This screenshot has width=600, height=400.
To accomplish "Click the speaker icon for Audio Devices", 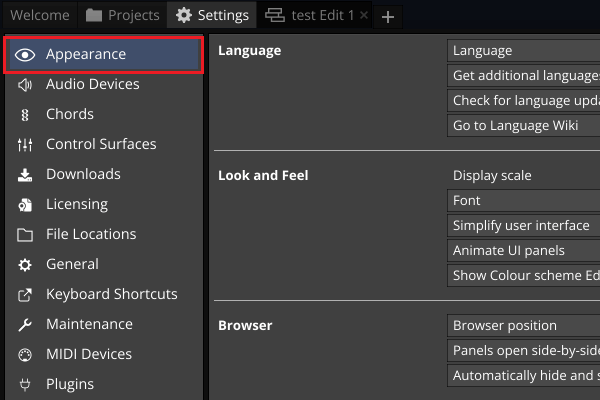I will 26,85.
